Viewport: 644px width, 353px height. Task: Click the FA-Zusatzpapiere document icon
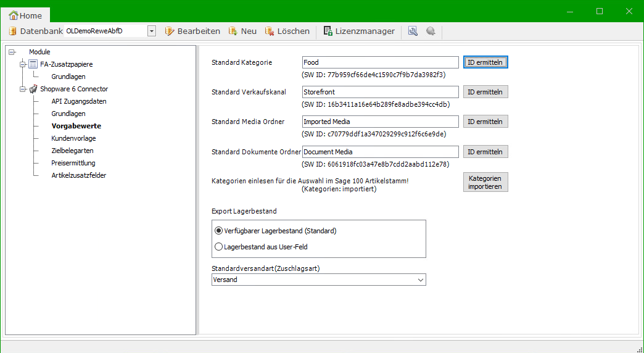pyautogui.click(x=33, y=64)
